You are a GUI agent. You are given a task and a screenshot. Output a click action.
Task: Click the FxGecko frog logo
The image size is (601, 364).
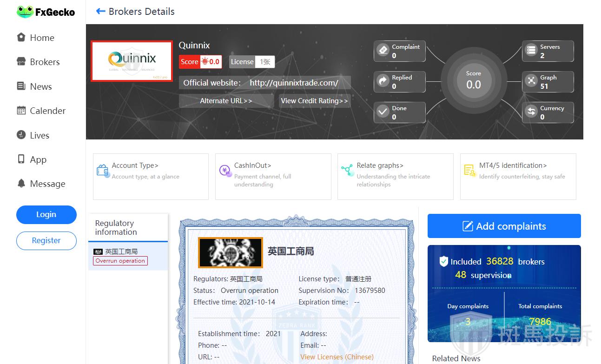25,12
